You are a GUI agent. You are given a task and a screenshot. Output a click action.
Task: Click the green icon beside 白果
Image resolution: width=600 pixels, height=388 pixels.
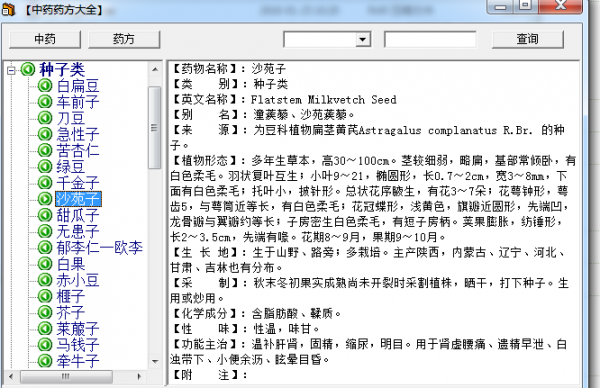[45, 264]
